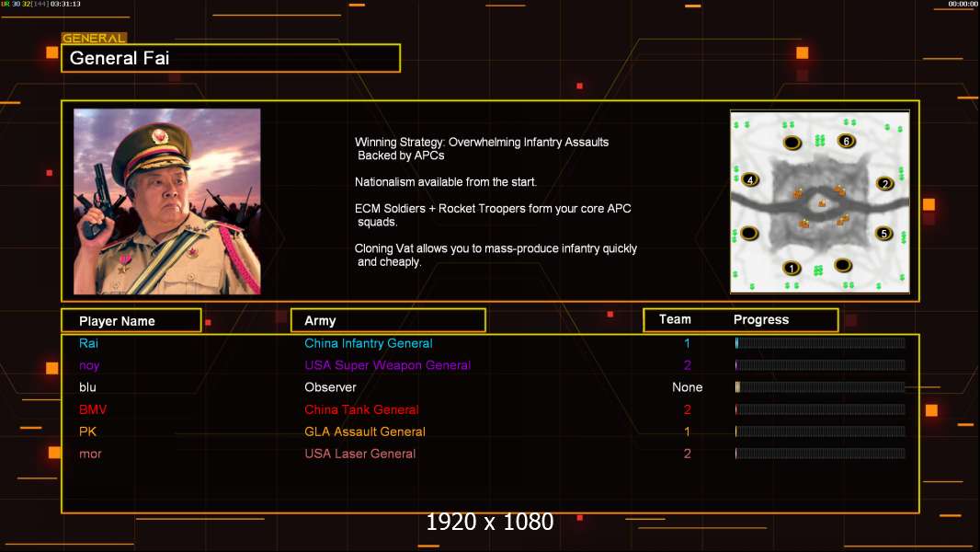980x552 pixels.
Task: Click the Winning Strategy description line
Action: [x=481, y=149]
